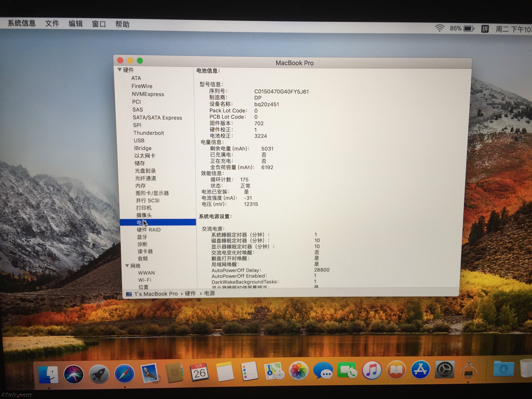Select 读卡器 in the sidebar
532x399 pixels.
[x=145, y=251]
